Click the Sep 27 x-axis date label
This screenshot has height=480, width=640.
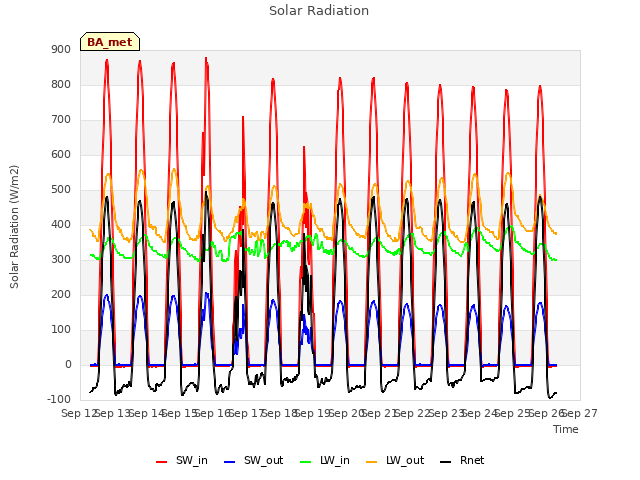pyautogui.click(x=580, y=413)
